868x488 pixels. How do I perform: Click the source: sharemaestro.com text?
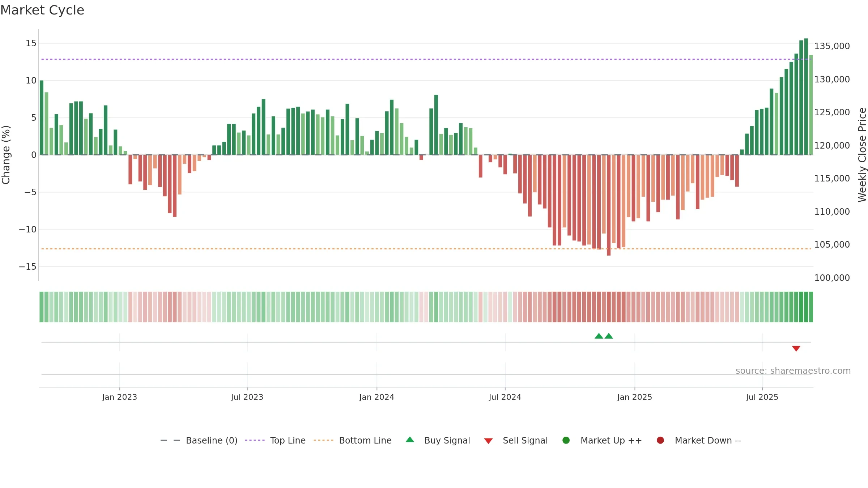point(793,371)
